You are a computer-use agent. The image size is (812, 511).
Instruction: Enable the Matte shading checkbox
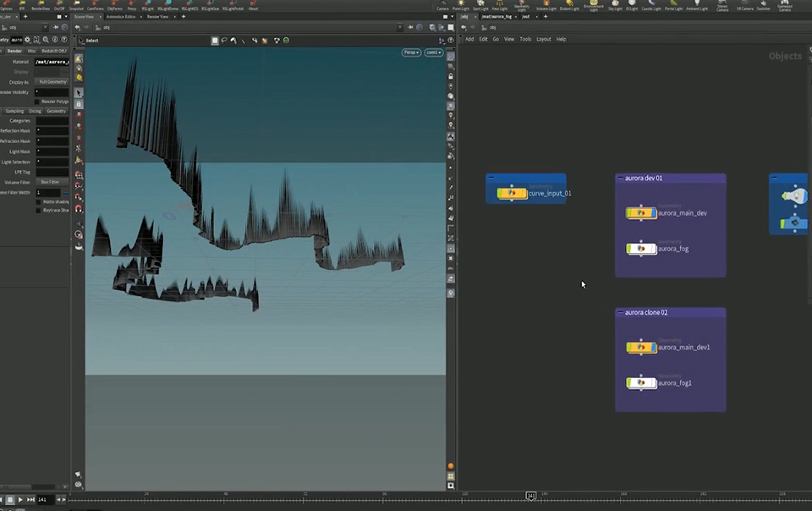click(x=37, y=202)
